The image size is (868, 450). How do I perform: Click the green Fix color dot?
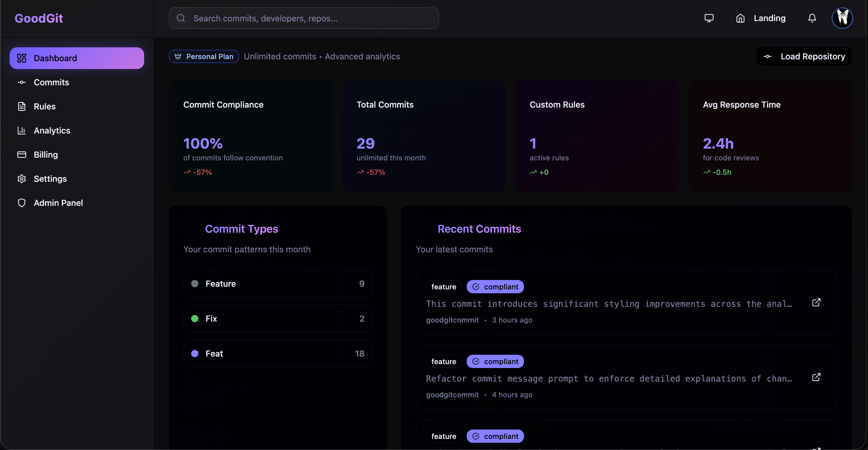tap(195, 319)
